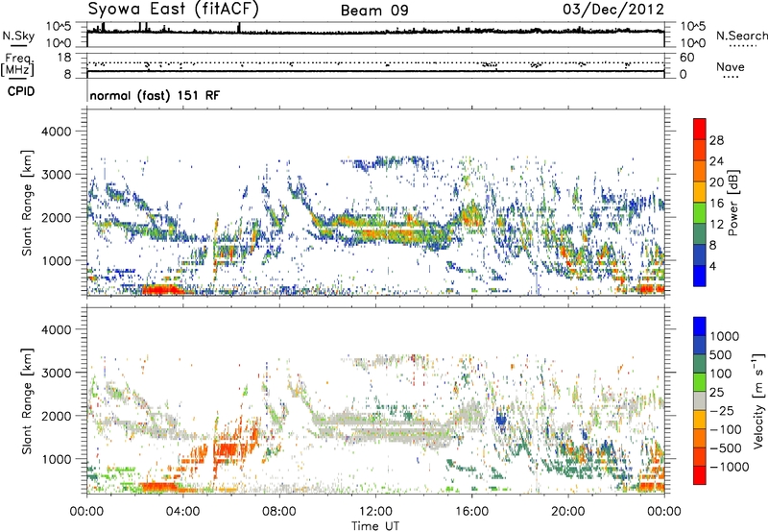This screenshot has width=768, height=532.
Task: Pick the red bottom segment of the Velocity colorbar
Action: (700, 475)
